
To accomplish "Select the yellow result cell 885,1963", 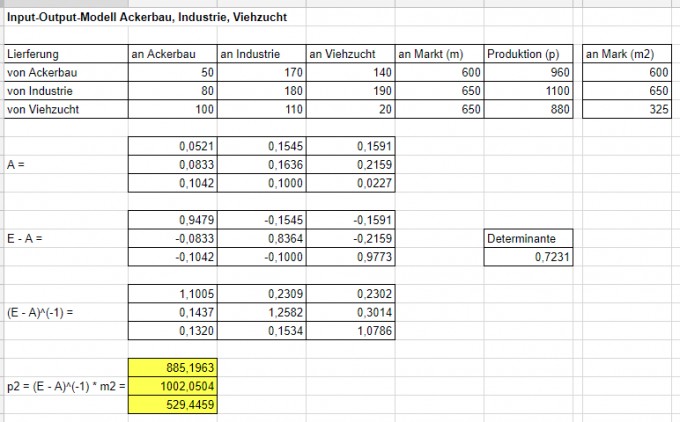I will [173, 368].
